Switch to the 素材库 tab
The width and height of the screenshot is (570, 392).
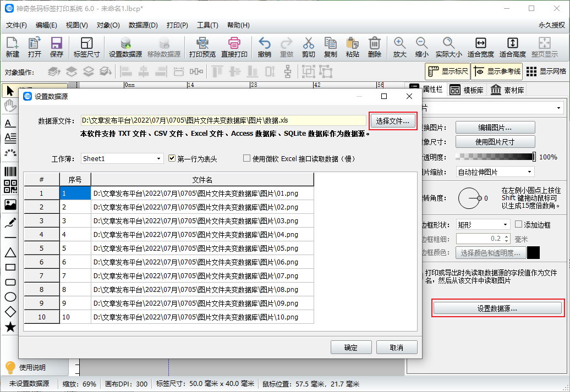click(507, 90)
